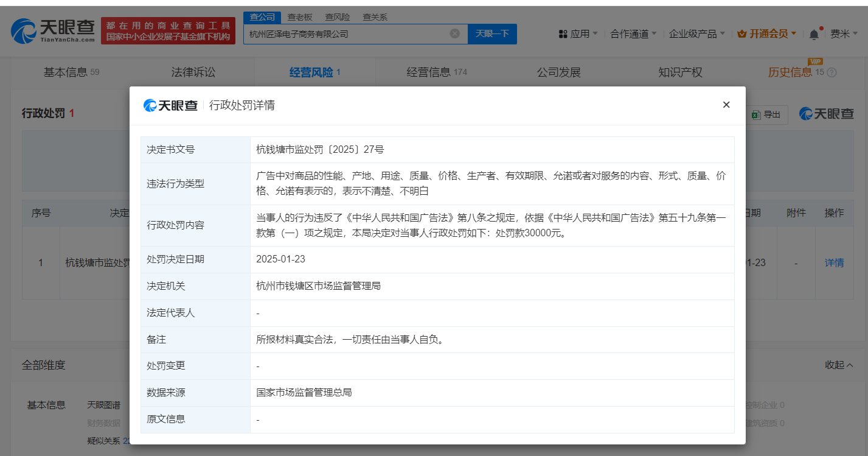The image size is (868, 456).
Task: Click the 应用 grid icon
Action: coord(563,34)
